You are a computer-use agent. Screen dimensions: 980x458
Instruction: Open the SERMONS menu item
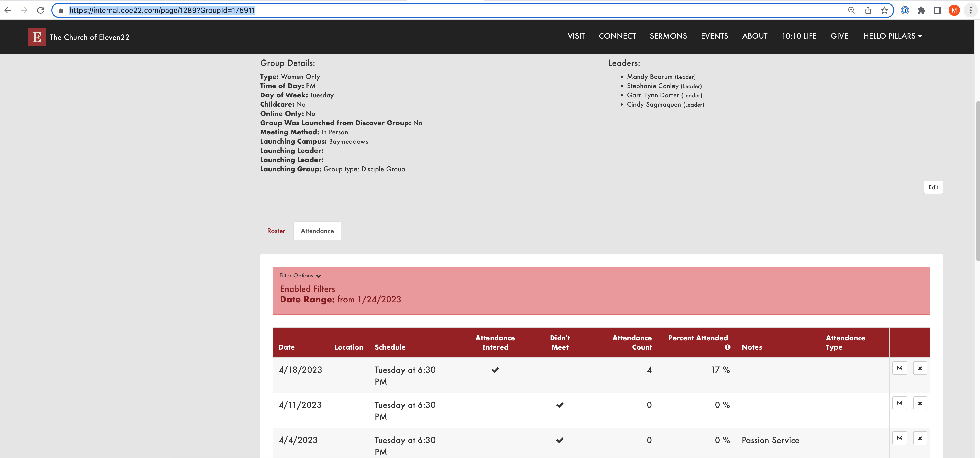pos(668,36)
